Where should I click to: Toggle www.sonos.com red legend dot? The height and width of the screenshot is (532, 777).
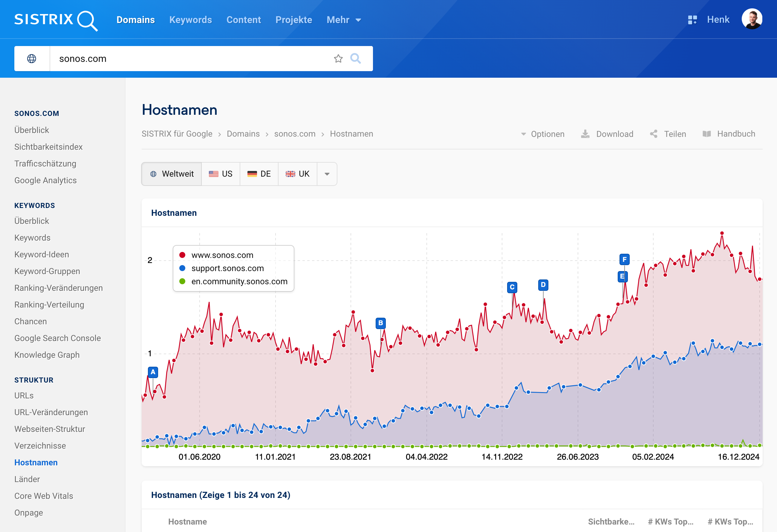182,255
